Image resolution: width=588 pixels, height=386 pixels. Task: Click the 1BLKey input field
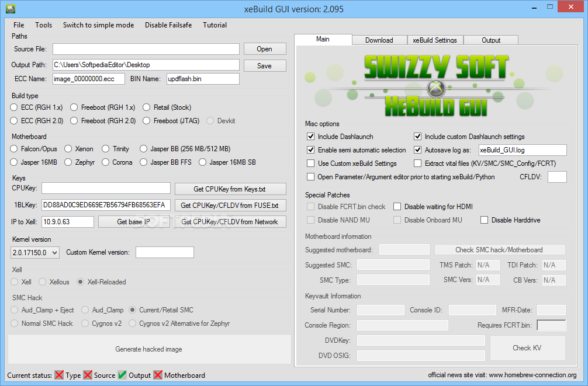(106, 205)
